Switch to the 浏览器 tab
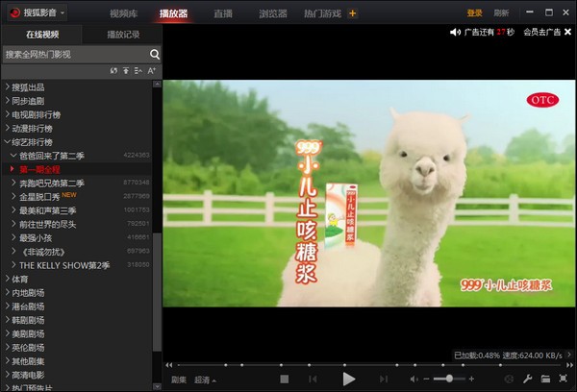The image size is (577, 392). pyautogui.click(x=273, y=13)
